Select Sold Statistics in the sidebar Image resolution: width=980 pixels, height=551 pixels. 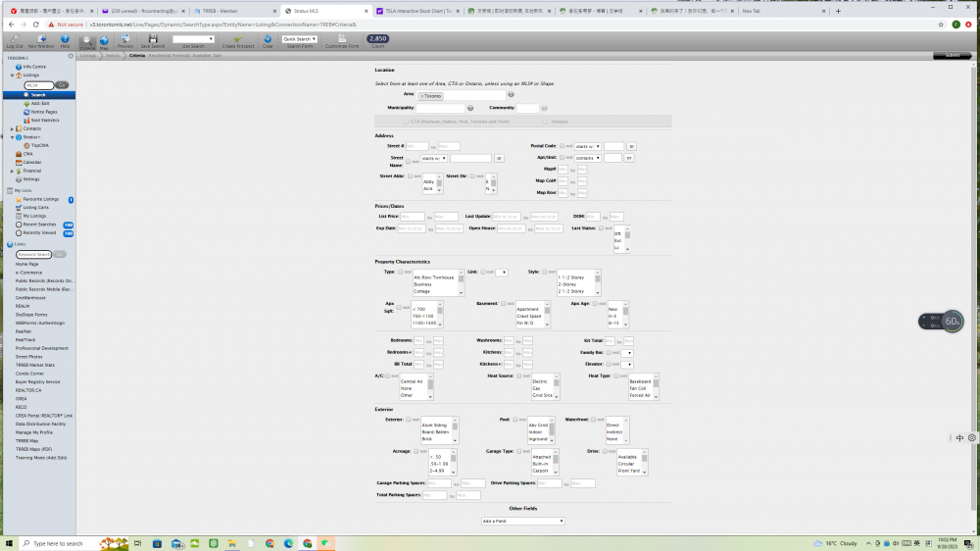[x=44, y=120]
